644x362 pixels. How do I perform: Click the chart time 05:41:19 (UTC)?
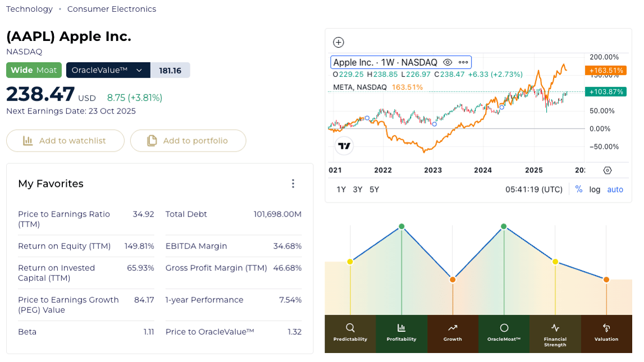click(x=534, y=190)
